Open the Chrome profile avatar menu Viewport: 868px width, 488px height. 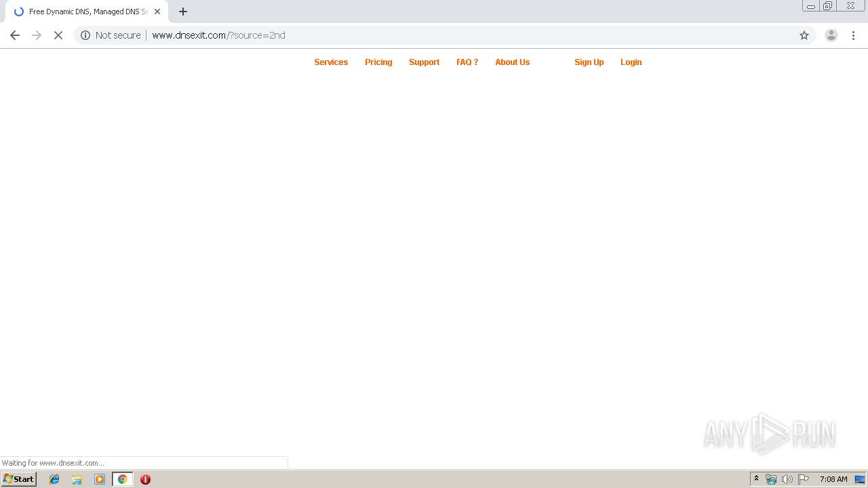point(831,35)
